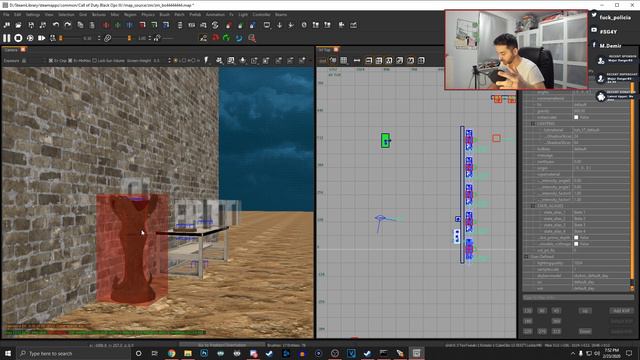This screenshot has height=360, width=640.
Task: Click the padlock icon next to Exposure
Action: click(x=24, y=61)
